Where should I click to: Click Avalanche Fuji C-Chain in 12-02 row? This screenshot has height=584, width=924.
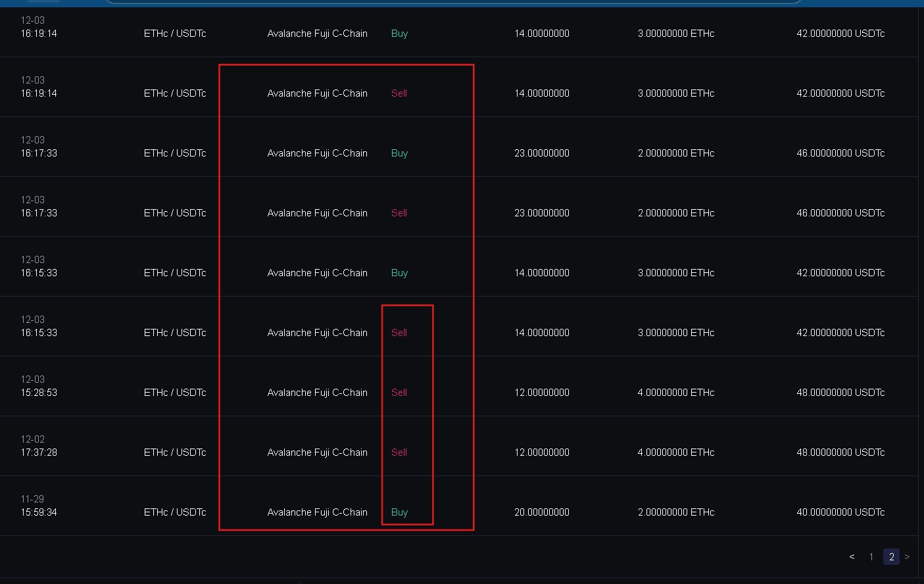[317, 452]
